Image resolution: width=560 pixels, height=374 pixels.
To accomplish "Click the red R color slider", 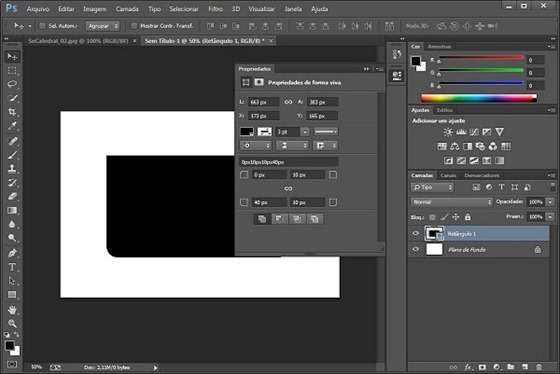I will 481,58.
